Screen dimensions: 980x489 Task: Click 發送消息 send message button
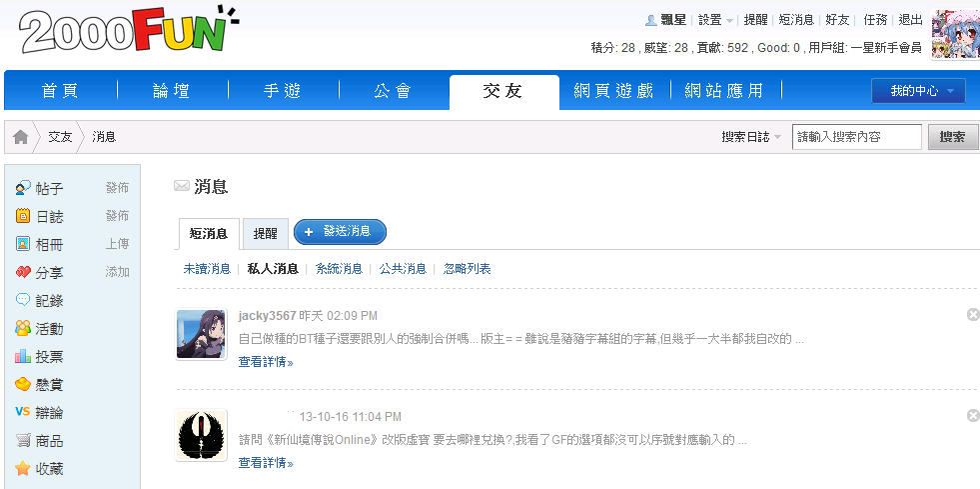pyautogui.click(x=340, y=232)
